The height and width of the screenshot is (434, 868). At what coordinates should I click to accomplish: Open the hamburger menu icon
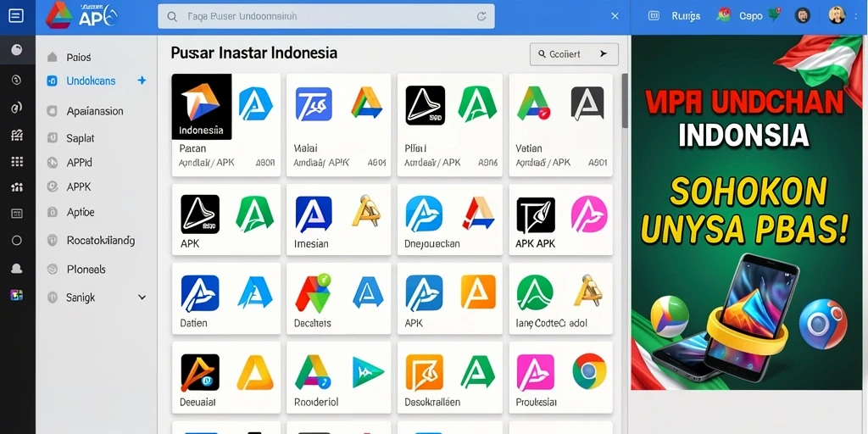pyautogui.click(x=17, y=16)
